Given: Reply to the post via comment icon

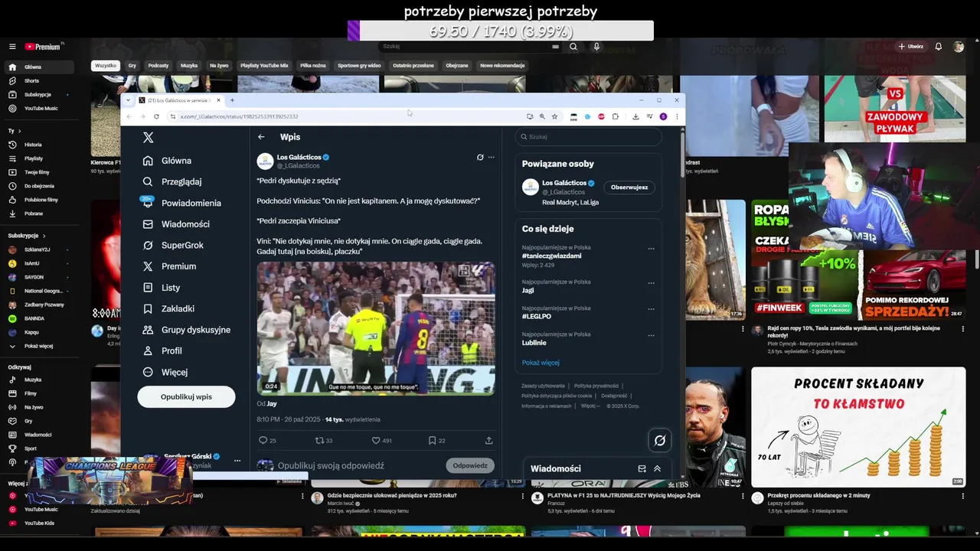Looking at the screenshot, I should [263, 440].
